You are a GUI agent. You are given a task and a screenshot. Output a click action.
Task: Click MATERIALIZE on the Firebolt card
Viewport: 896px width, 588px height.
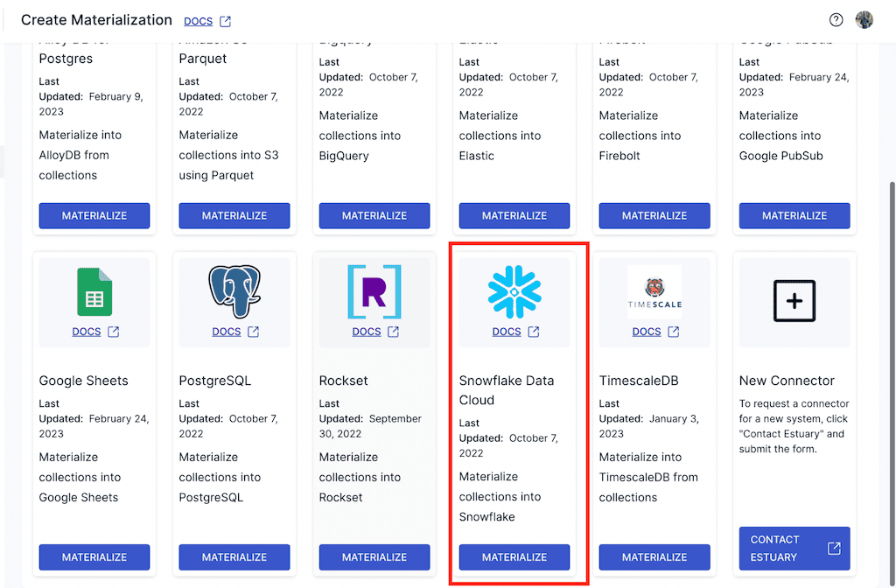coord(654,215)
